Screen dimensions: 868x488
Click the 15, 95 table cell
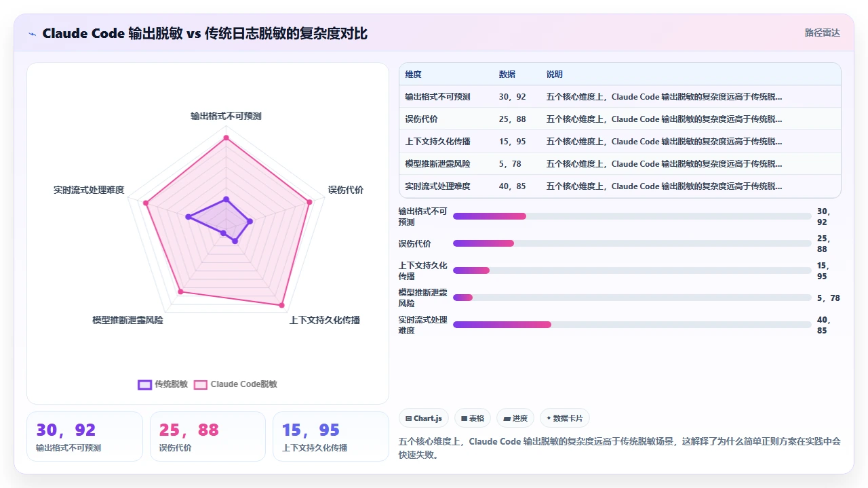point(513,142)
